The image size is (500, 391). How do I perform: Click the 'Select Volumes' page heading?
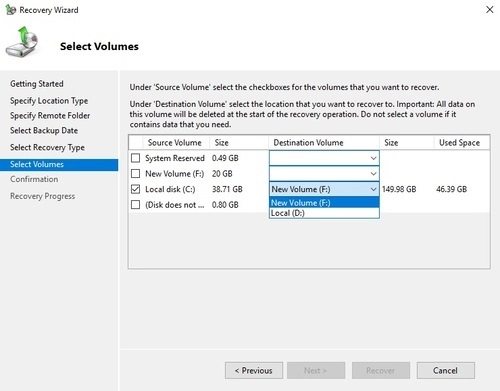click(x=99, y=46)
